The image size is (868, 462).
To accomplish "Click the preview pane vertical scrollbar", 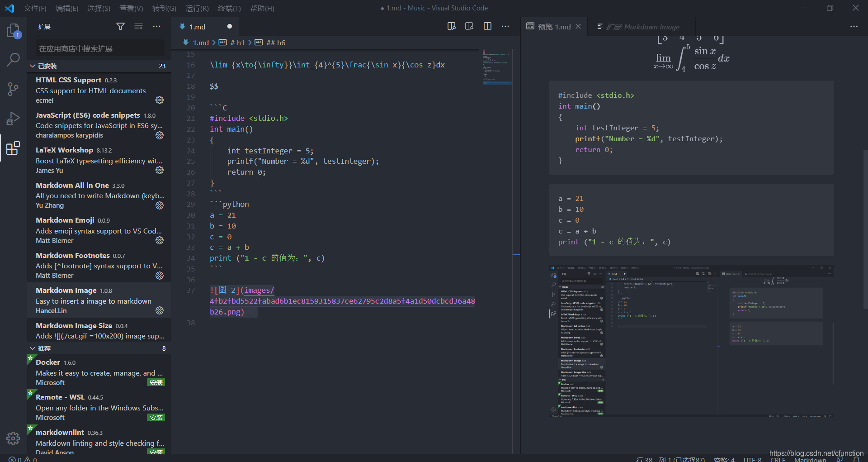I will [x=865, y=229].
